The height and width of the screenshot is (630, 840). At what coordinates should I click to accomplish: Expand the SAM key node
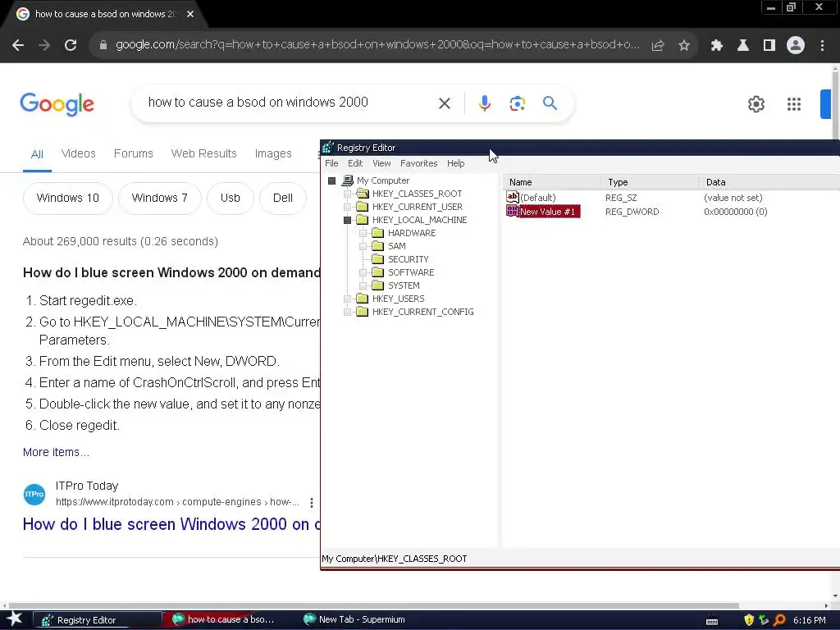pyautogui.click(x=363, y=246)
